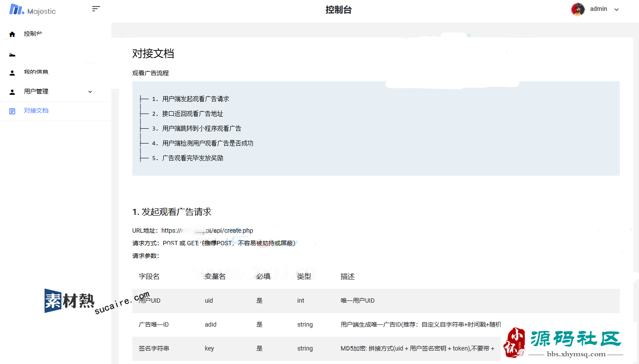639x364 pixels.
Task: Expand the 用户管理 submenu chevron
Action: [90, 92]
